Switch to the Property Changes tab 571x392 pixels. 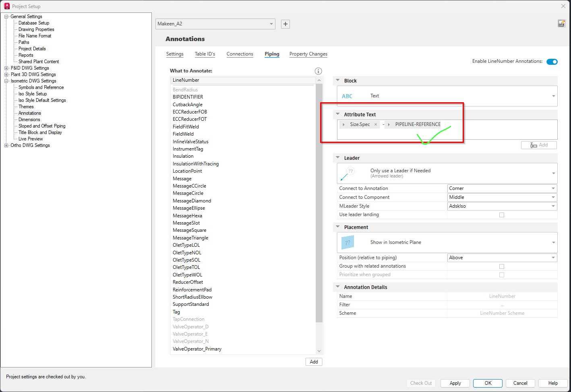pos(308,54)
